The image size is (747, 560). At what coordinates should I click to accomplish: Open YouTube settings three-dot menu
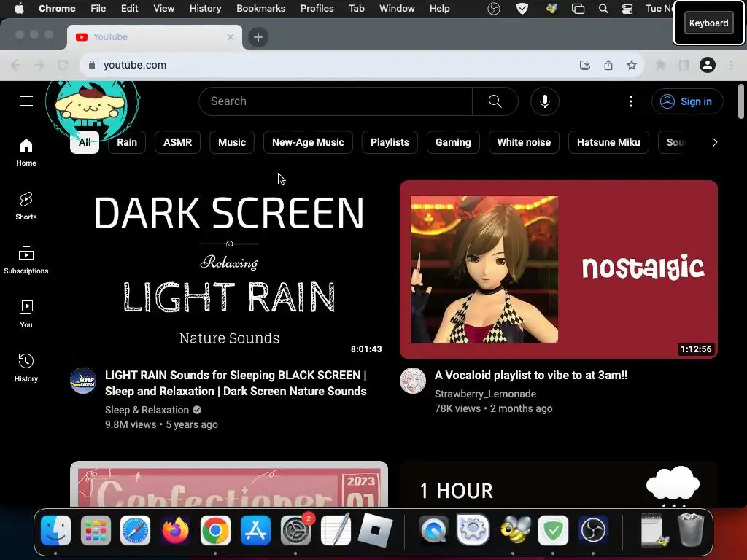pos(631,101)
